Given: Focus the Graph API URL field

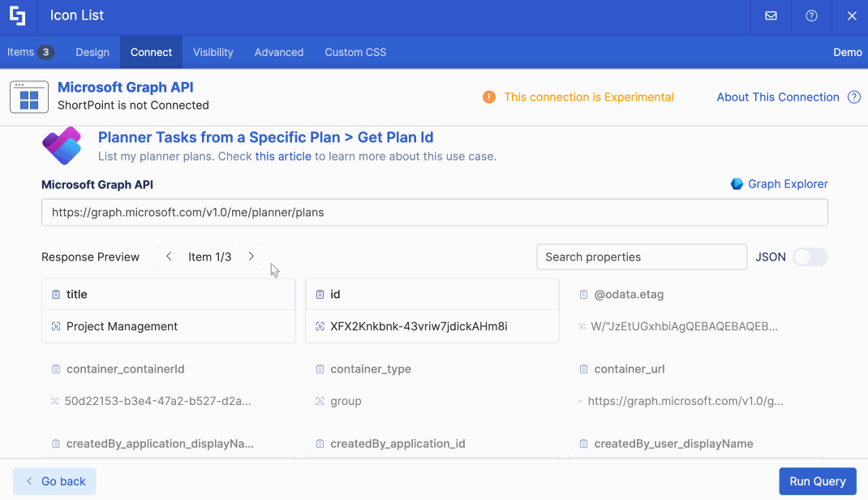Looking at the screenshot, I should 435,213.
